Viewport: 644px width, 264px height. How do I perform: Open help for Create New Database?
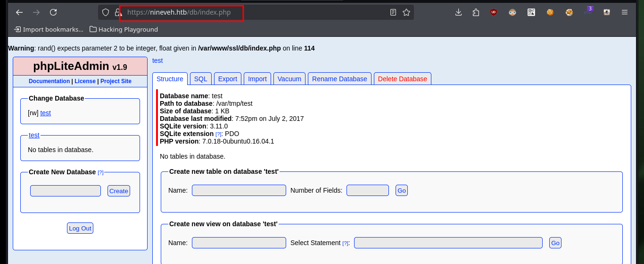[x=100, y=172]
